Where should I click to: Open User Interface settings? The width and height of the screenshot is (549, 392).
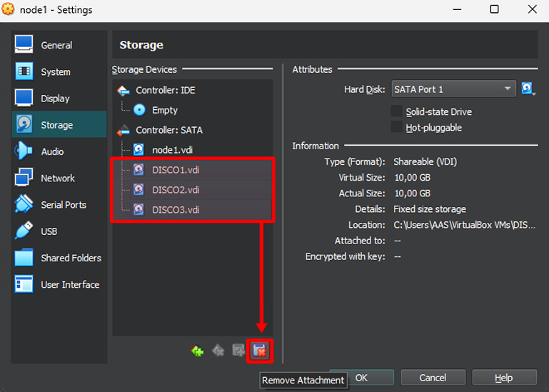tap(59, 284)
